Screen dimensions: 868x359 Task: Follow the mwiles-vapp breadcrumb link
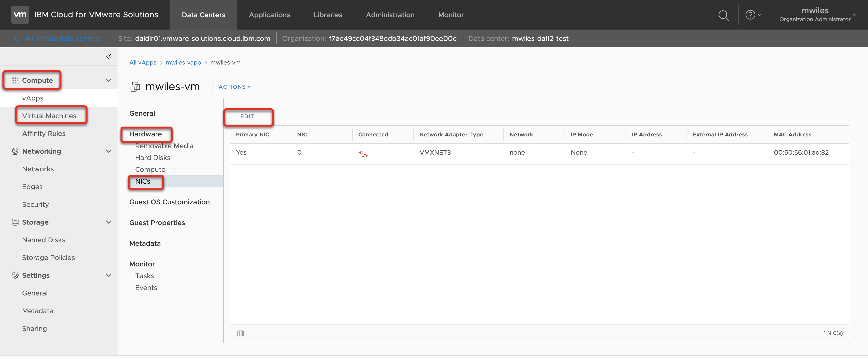click(x=183, y=63)
